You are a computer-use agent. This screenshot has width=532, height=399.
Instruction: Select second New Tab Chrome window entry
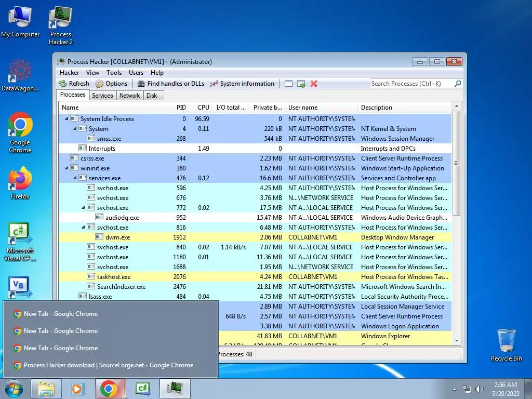point(111,331)
